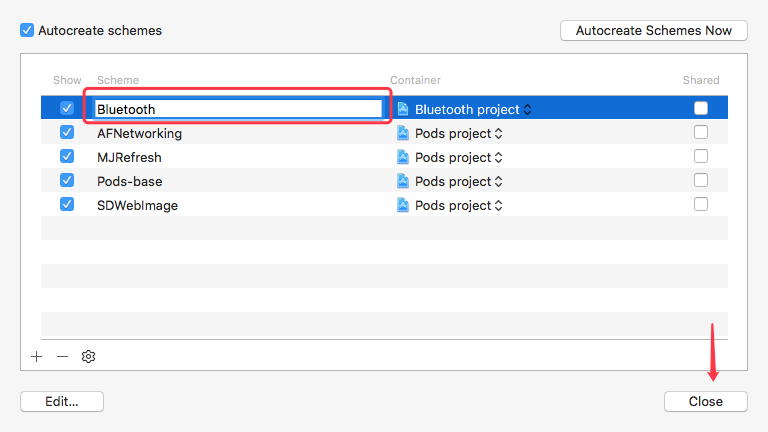Disable the Autocreate schemes checkbox
The image size is (768, 432).
pos(27,30)
